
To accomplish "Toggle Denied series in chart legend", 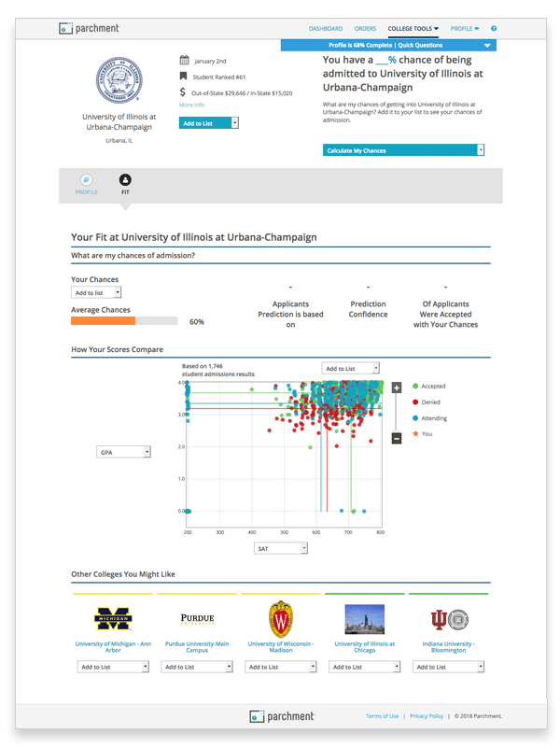I will (x=427, y=402).
